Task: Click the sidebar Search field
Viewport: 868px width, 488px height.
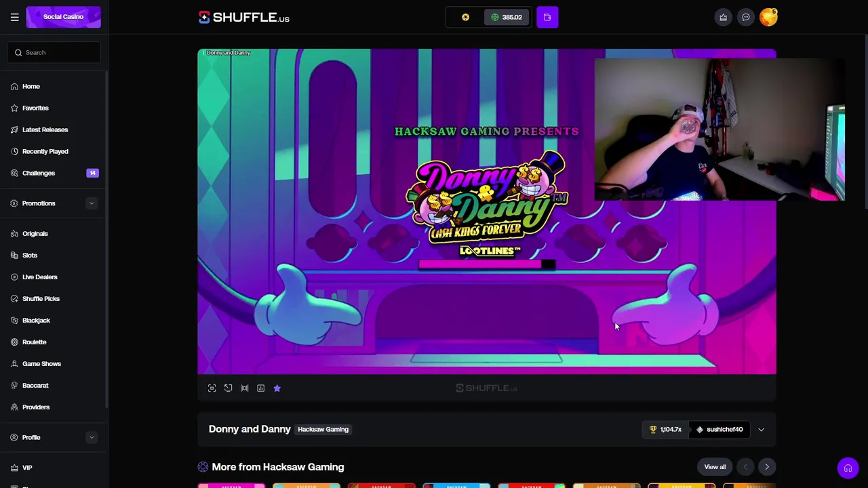Action: (x=54, y=52)
